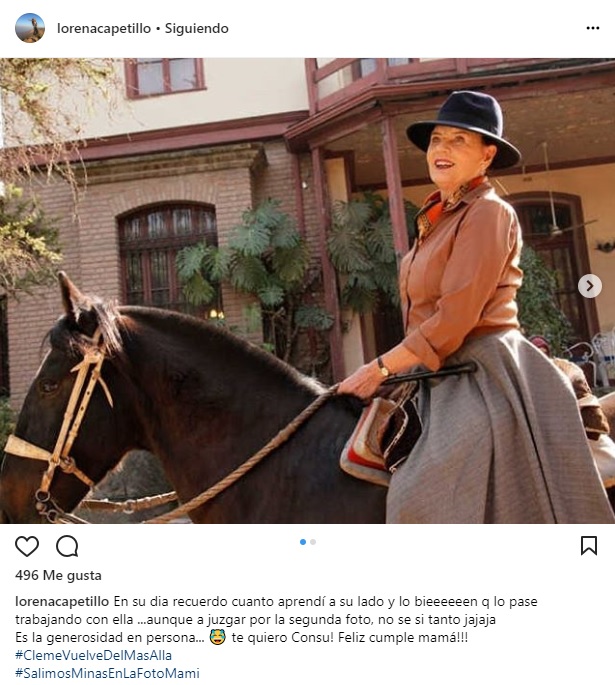Open hashtag #SalimosMinasEnLaFotoMami
Image resolution: width=615 pixels, height=685 pixels.
coord(107,673)
